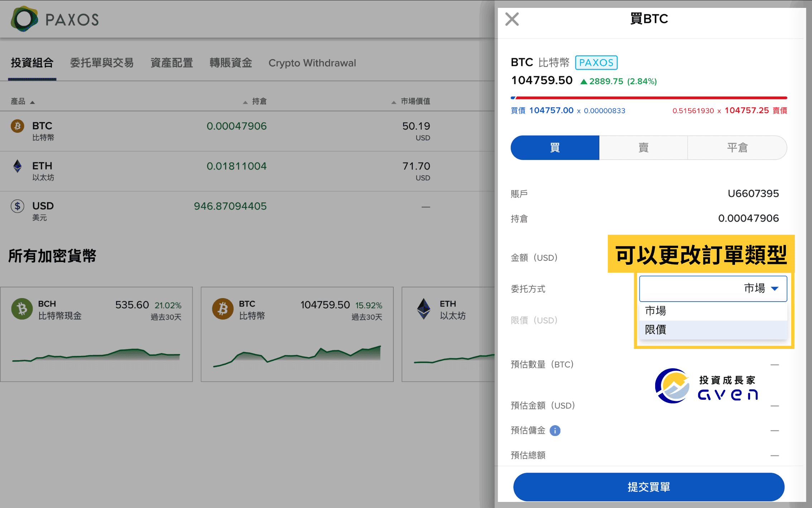Switch to the 賣 sell mode
812x508 pixels.
coord(643,147)
